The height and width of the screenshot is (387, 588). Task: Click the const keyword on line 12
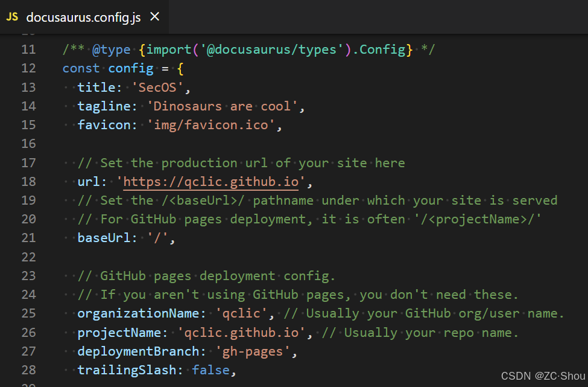point(81,68)
